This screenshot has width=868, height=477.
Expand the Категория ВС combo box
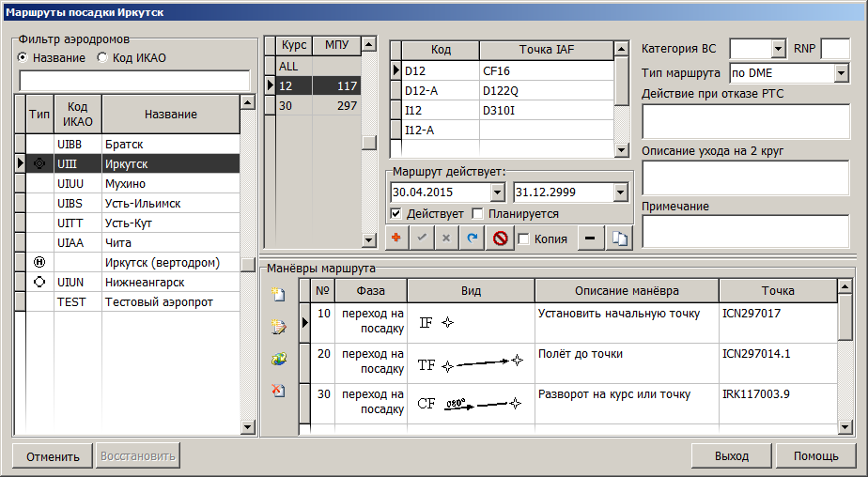coord(778,49)
